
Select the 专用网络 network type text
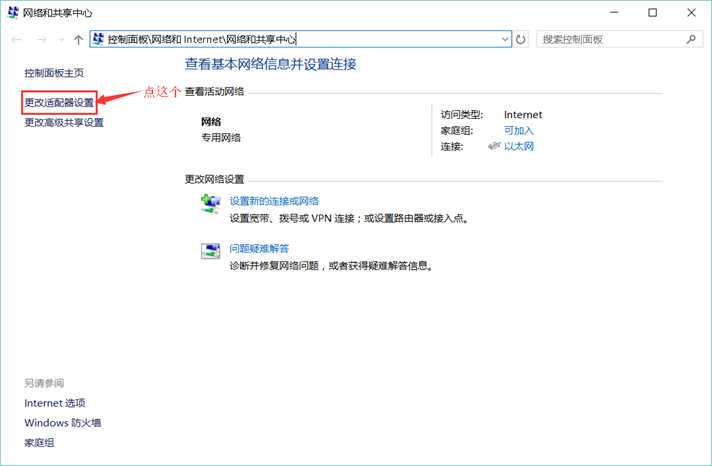[221, 138]
